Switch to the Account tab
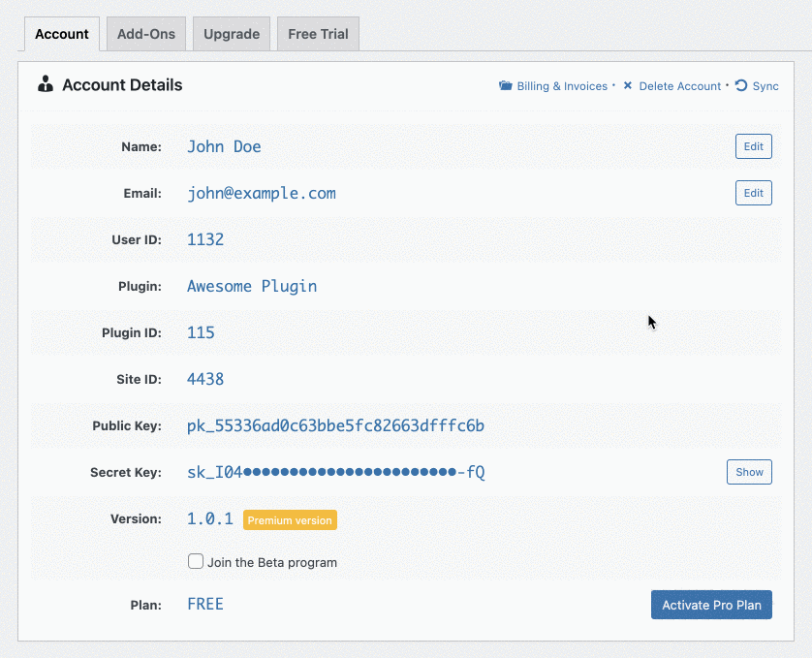 pyautogui.click(x=62, y=34)
